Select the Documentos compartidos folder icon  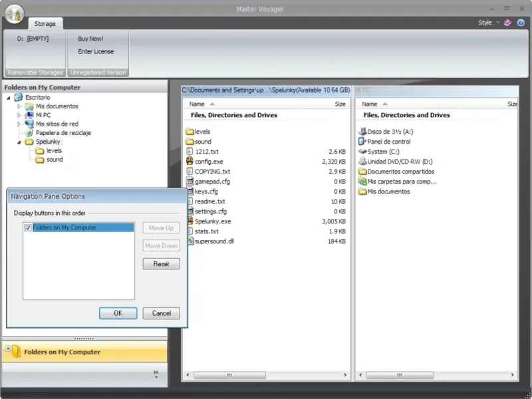(x=362, y=172)
